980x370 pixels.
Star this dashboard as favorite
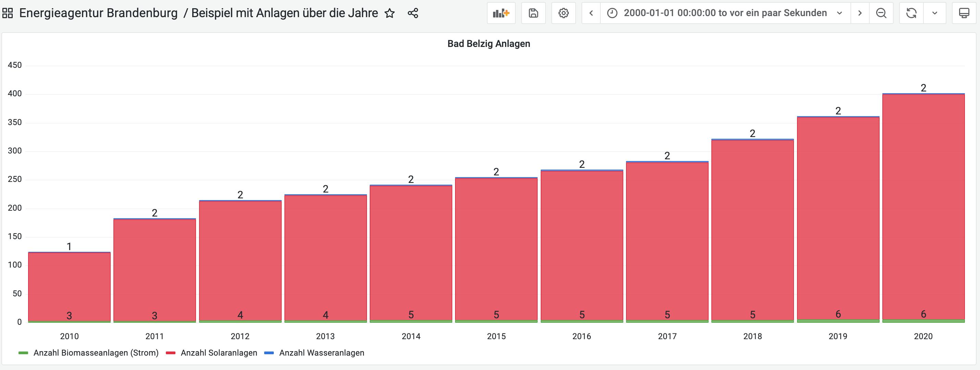click(x=390, y=13)
